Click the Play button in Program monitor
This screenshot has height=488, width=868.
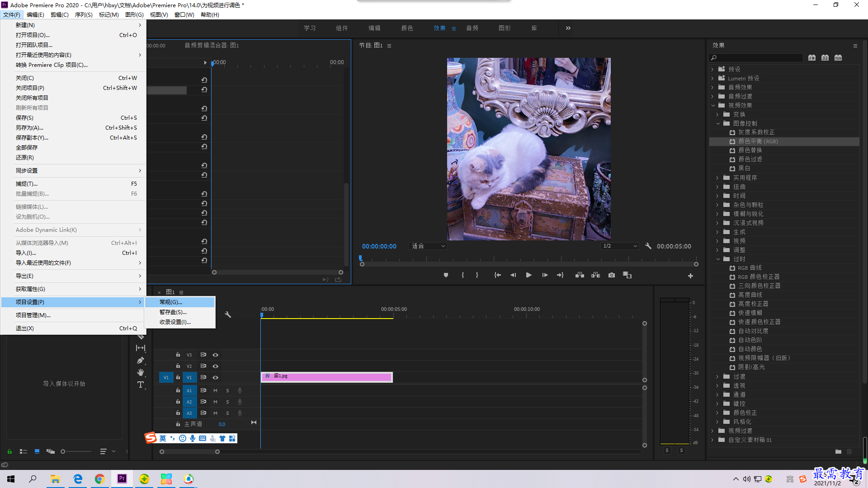pyautogui.click(x=528, y=275)
